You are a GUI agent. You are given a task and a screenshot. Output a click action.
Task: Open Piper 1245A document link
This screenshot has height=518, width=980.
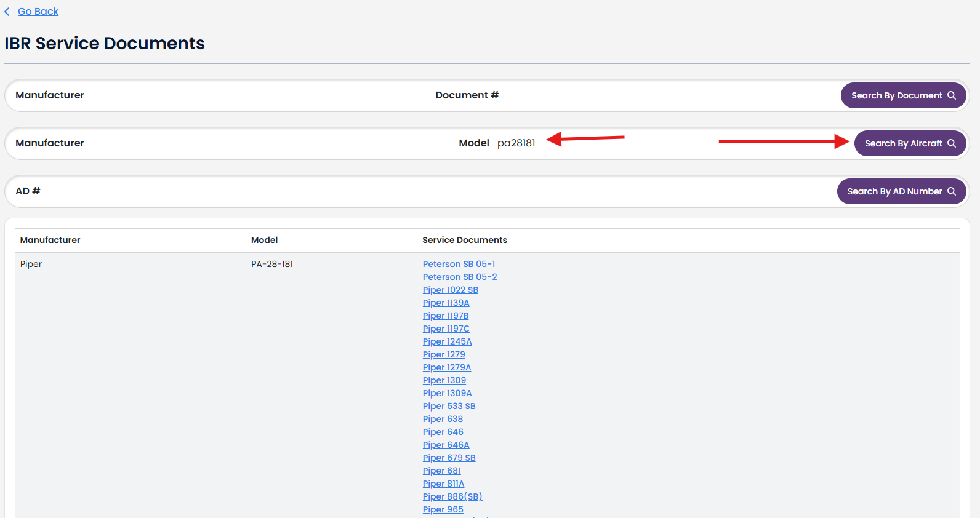(447, 341)
